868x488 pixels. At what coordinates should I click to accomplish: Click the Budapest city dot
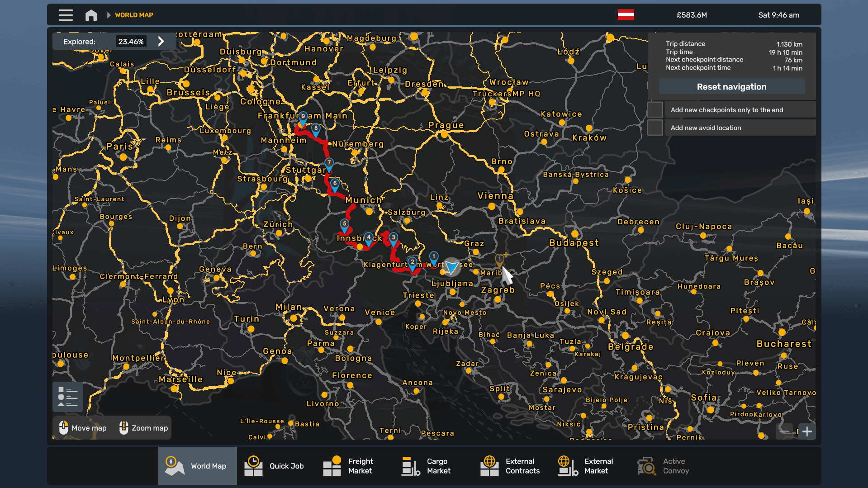coord(575,234)
